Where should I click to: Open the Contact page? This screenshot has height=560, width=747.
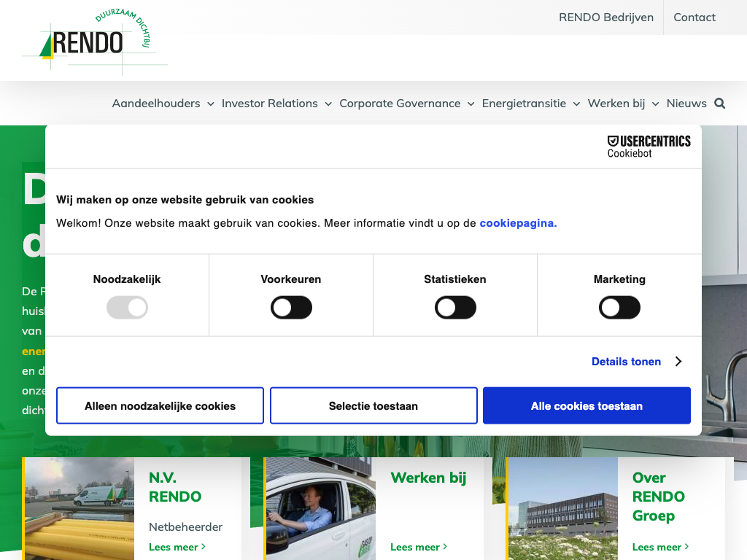point(694,17)
